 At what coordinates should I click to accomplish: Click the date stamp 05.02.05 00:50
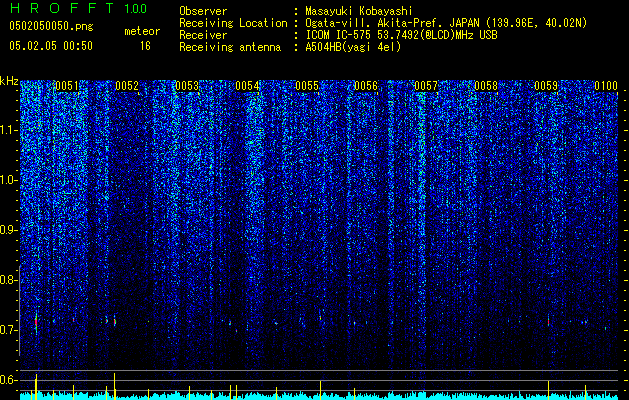[51, 46]
